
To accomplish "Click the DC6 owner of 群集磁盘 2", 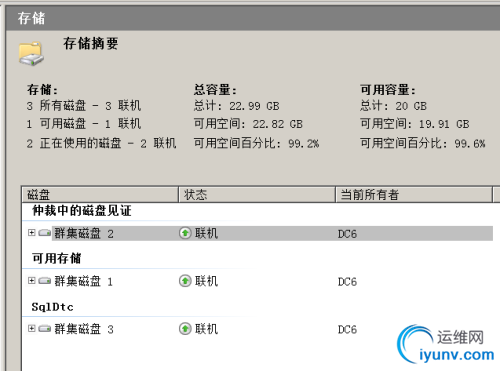I will click(x=347, y=234).
